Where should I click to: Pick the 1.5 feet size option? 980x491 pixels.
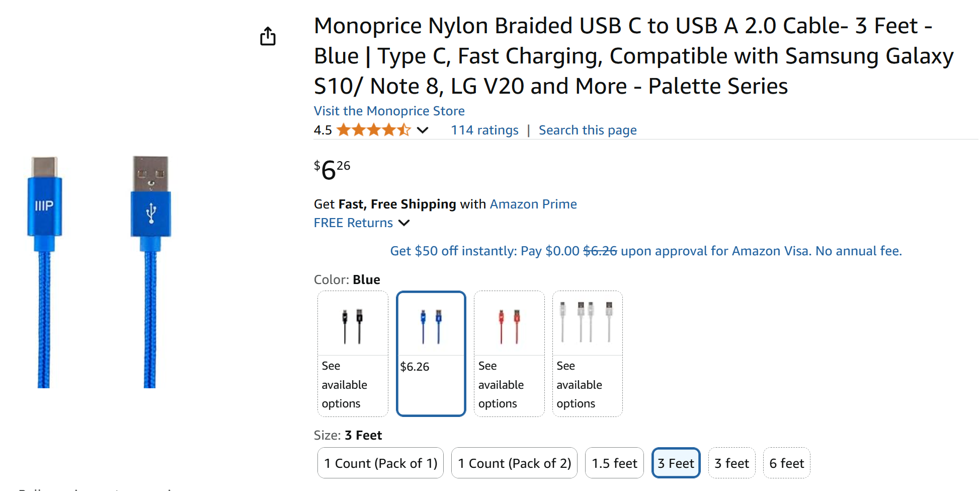point(614,463)
